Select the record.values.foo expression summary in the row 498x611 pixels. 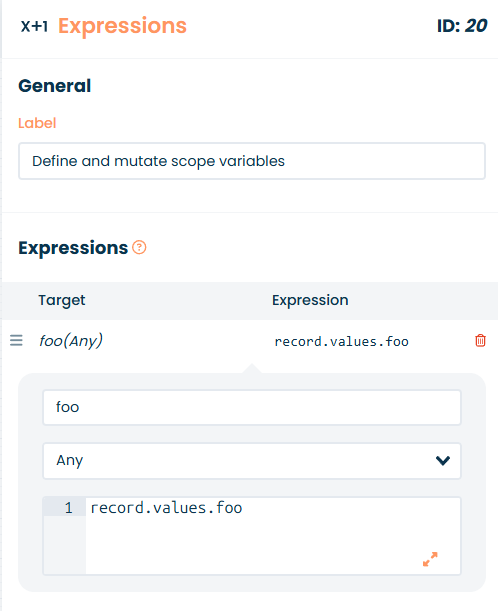(341, 341)
